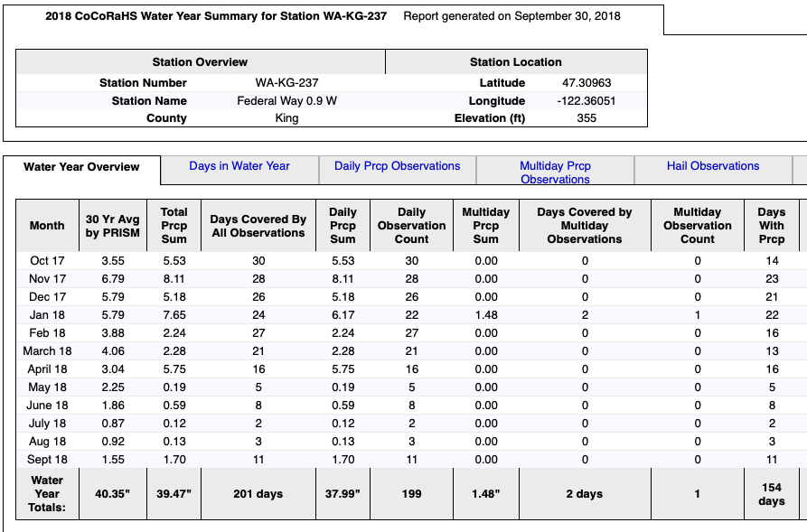Click the Water Year Totals cell
Screen dimensions: 807x532
click(x=47, y=494)
